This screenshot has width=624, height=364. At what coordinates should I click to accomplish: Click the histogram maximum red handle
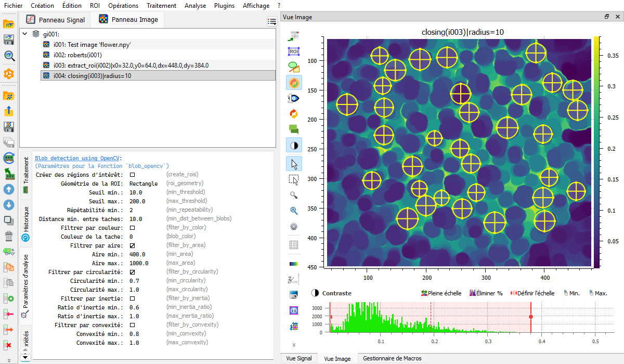coord(530,317)
